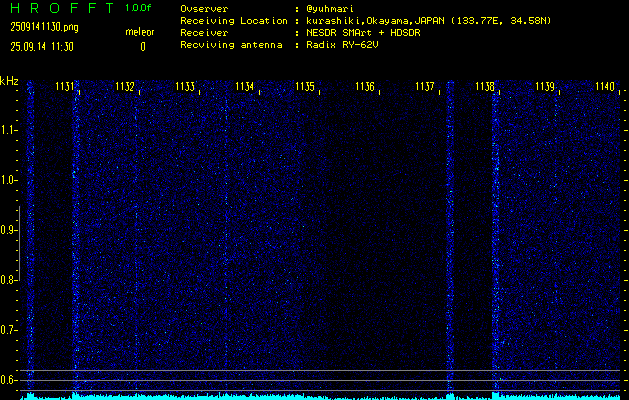
Task: Click the 1140 time marker
Action: [x=605, y=87]
